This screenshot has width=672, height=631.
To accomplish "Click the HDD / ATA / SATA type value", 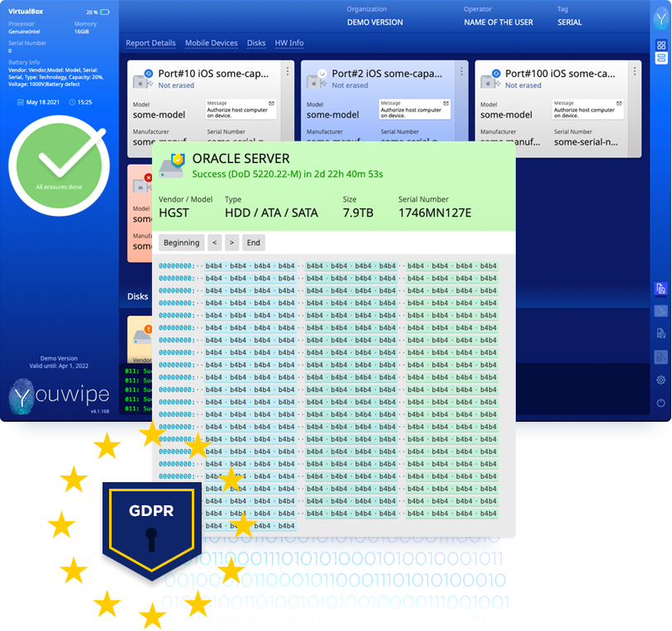I will [x=271, y=213].
